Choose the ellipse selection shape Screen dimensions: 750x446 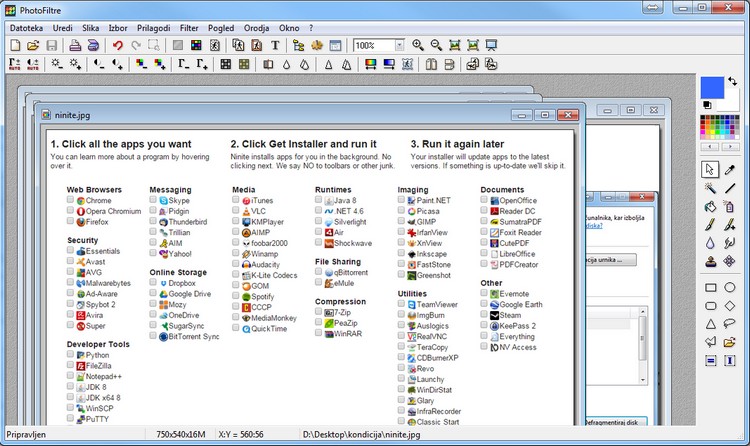tap(729, 287)
